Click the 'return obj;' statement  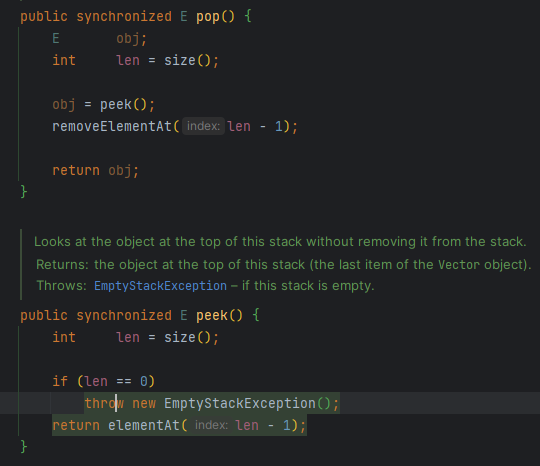point(95,170)
